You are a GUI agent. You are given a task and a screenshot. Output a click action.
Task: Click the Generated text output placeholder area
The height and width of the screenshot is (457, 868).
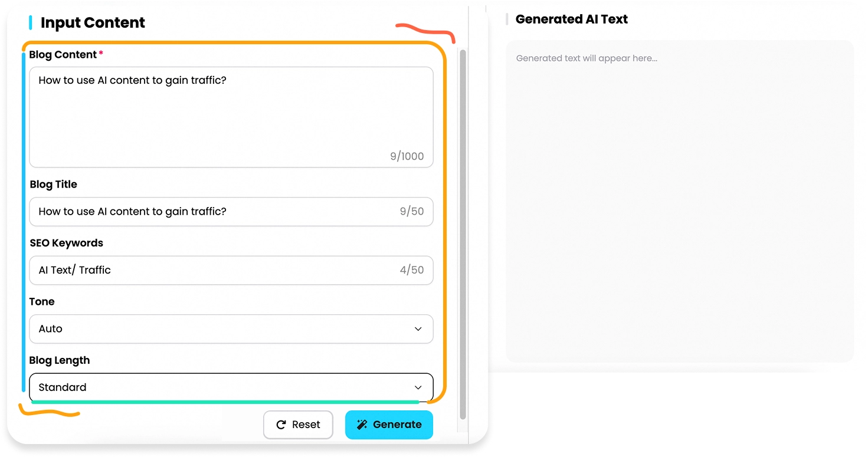coord(679,200)
